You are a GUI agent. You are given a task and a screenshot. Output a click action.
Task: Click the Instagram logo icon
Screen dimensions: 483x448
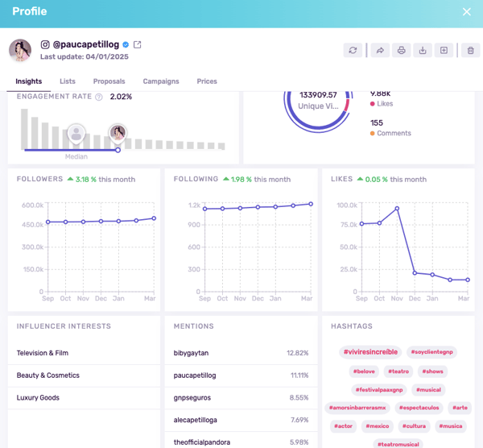(x=45, y=45)
